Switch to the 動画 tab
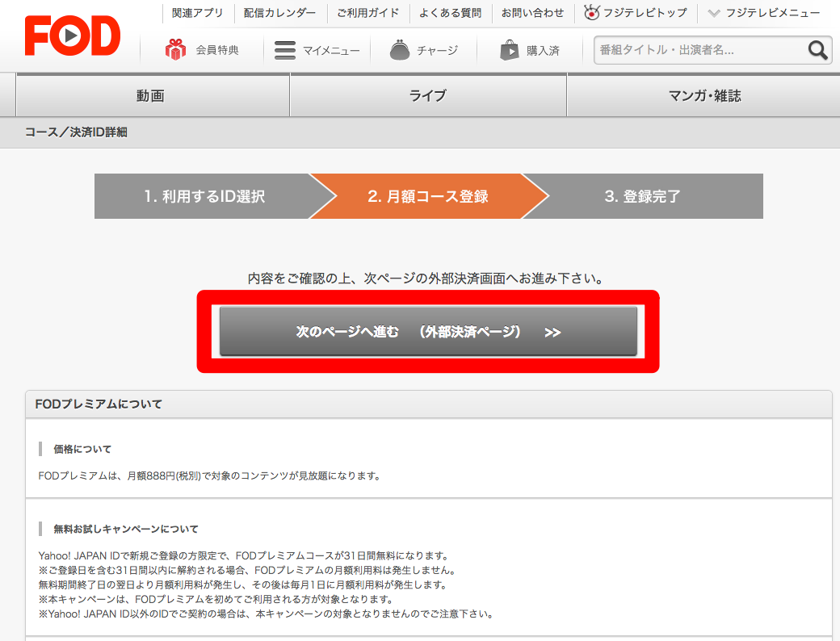The width and height of the screenshot is (840, 641). (153, 95)
